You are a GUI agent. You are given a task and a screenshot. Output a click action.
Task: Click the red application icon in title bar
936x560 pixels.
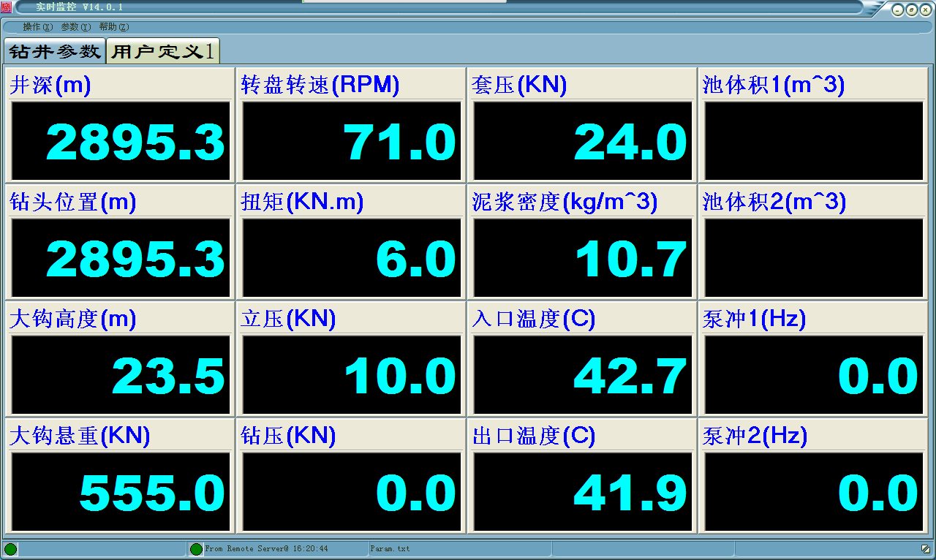6,7
